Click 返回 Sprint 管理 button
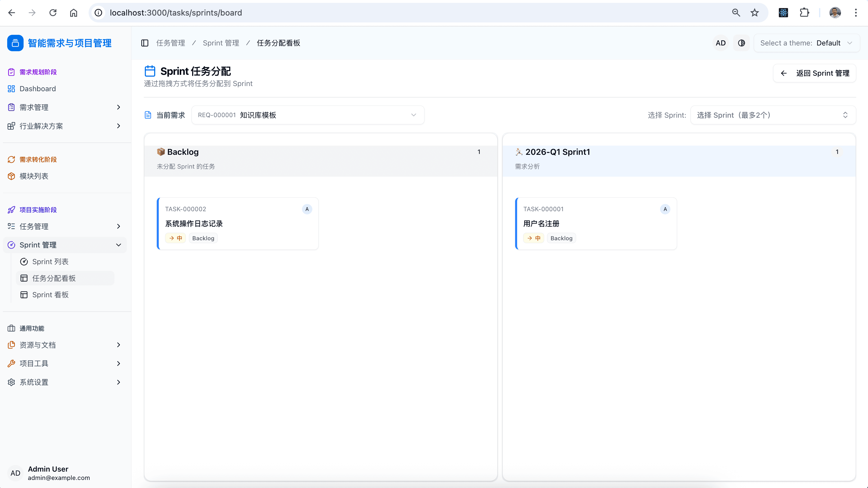 point(815,73)
